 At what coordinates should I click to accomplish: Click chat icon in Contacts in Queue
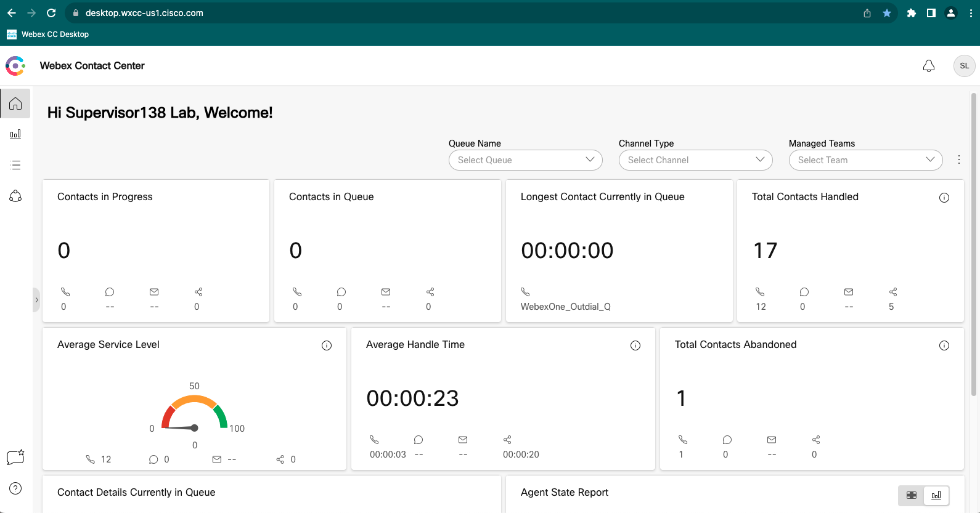341,292
